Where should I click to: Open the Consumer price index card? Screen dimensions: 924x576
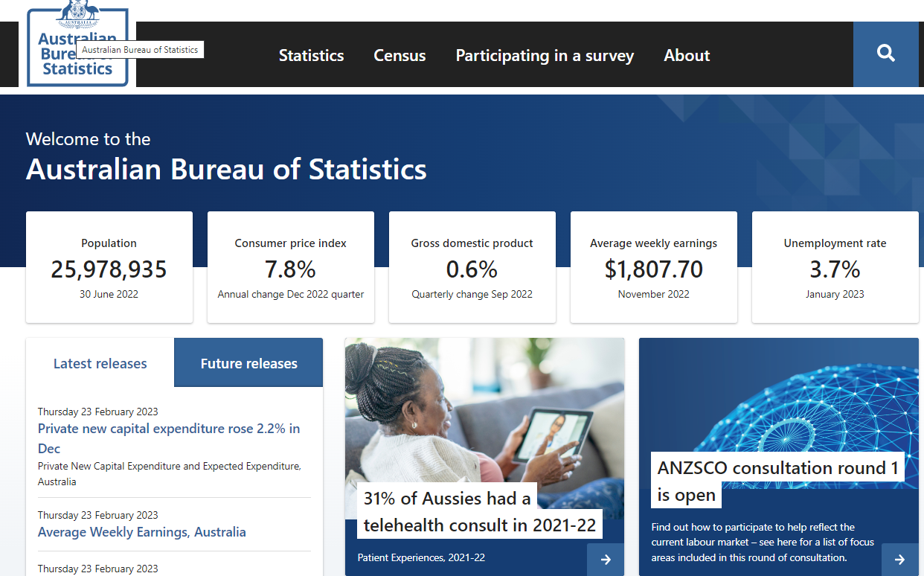point(290,267)
